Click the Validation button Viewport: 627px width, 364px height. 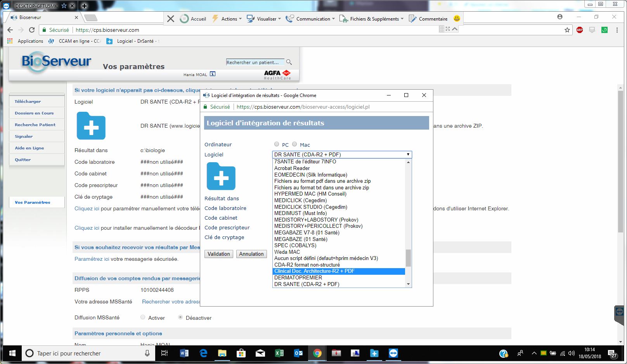coord(218,254)
